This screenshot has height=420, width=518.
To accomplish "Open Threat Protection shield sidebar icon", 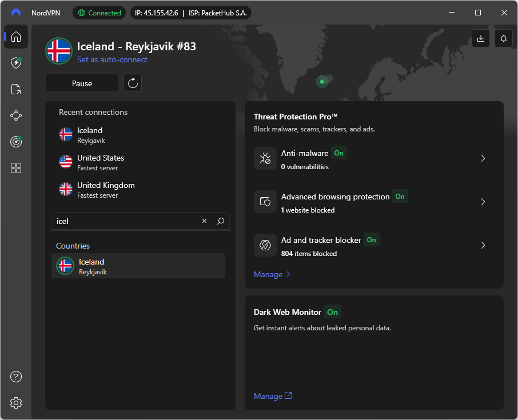I will (16, 63).
